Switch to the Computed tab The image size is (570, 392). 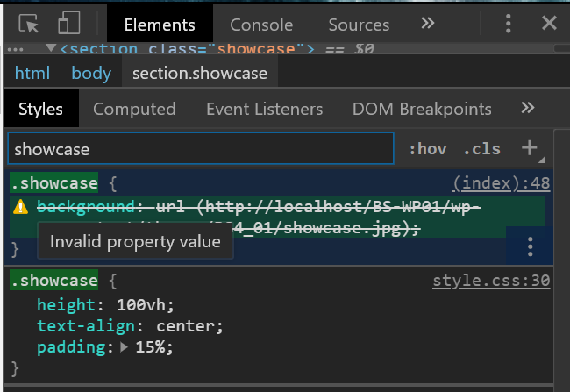tap(134, 109)
